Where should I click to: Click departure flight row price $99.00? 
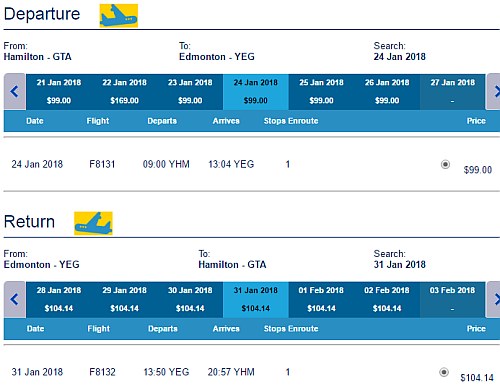coord(478,170)
